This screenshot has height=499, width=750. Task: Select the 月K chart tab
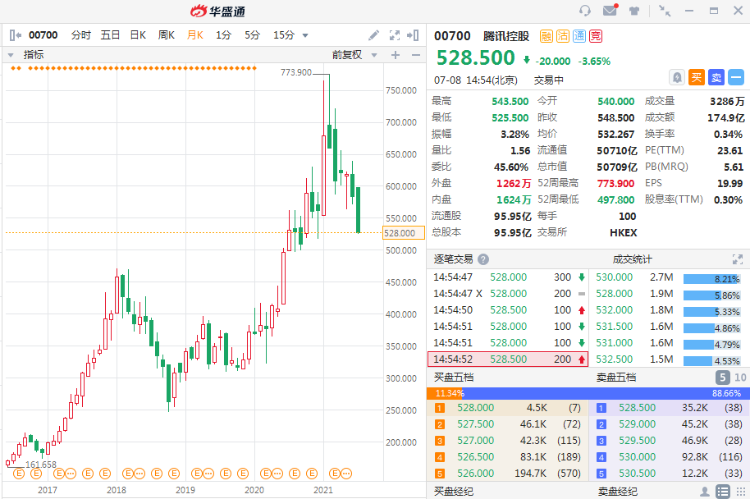coord(195,35)
